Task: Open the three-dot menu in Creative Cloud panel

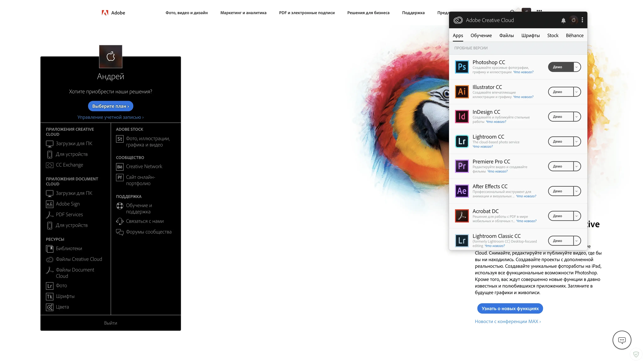Action: [582, 20]
